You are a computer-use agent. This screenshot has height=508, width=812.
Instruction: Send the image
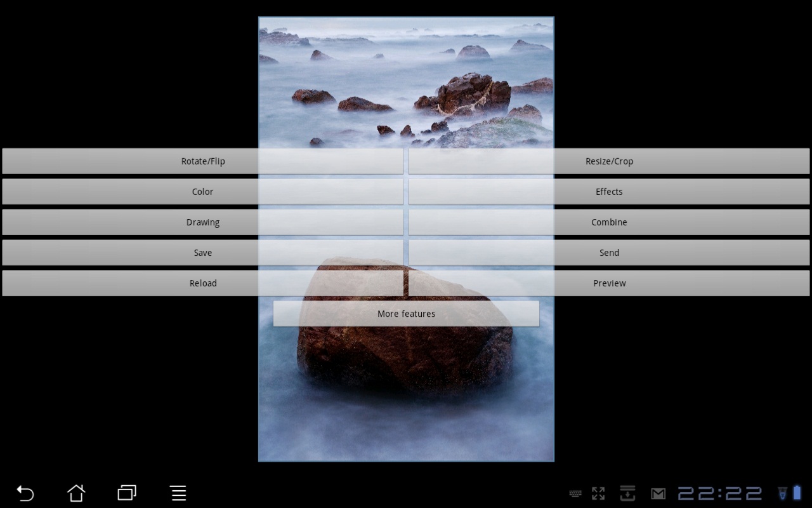click(x=609, y=253)
